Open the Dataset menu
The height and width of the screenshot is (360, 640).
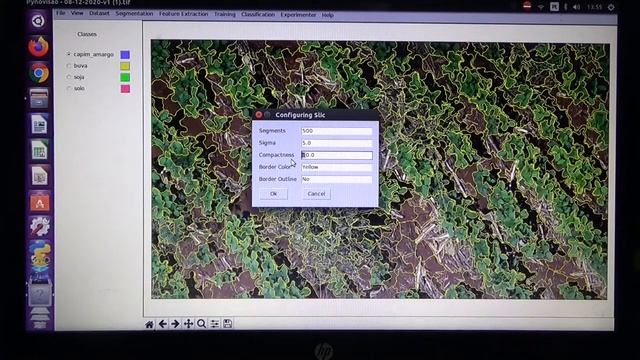(x=99, y=13)
